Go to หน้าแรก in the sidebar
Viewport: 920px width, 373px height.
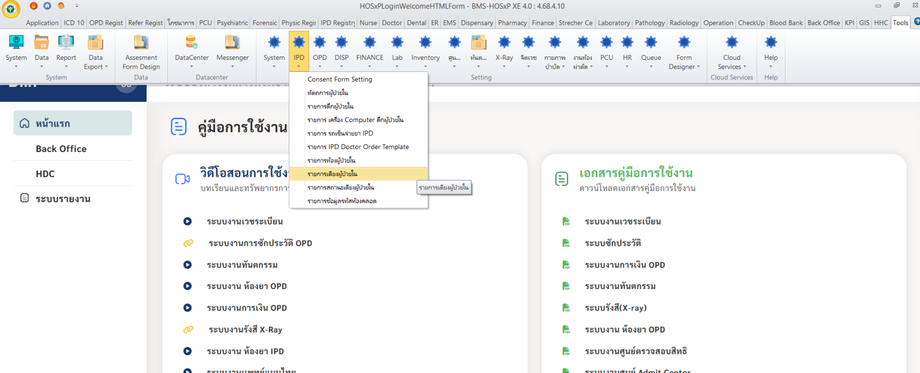tap(73, 123)
